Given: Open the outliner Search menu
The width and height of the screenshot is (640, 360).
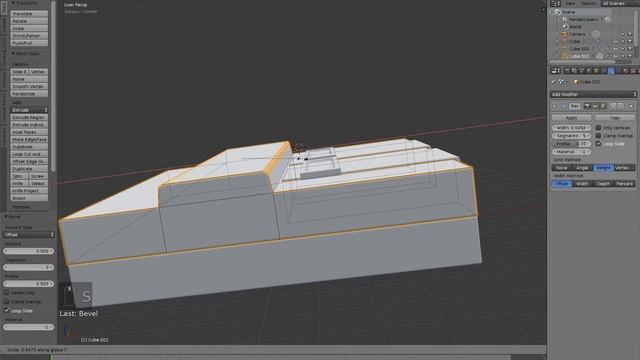Looking at the screenshot, I should click(x=589, y=3).
